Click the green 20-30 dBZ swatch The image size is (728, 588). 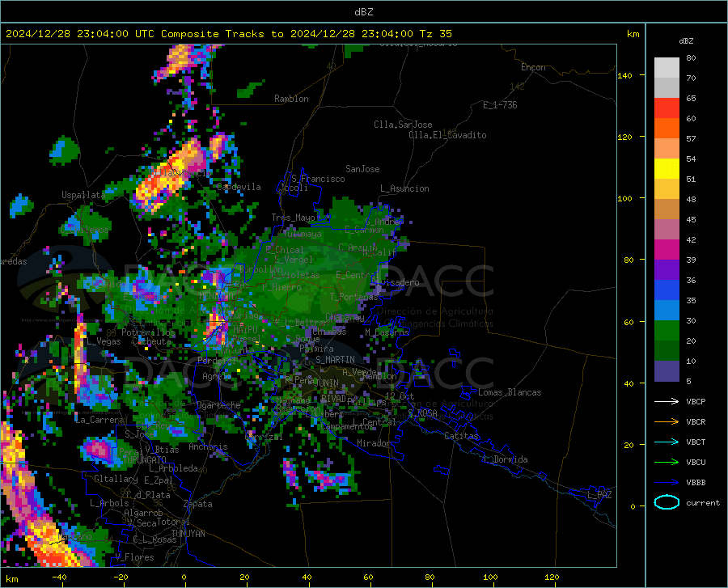click(x=667, y=331)
